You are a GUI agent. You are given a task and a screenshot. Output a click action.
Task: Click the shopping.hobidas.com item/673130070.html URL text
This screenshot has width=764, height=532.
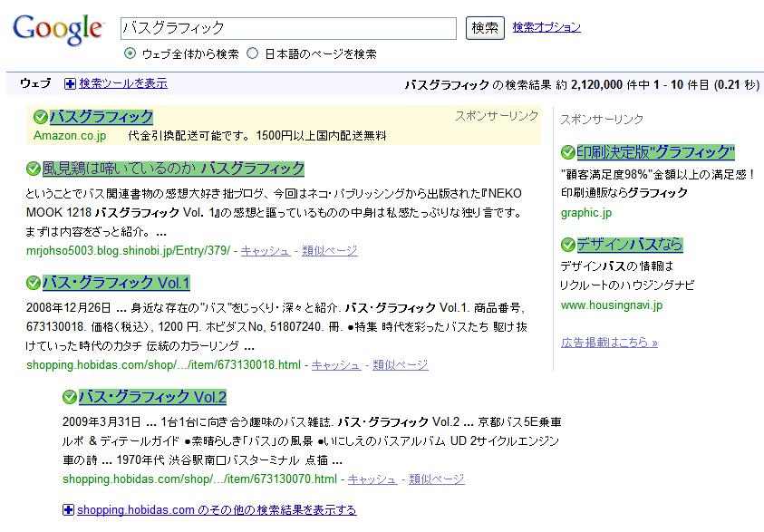[x=199, y=479]
